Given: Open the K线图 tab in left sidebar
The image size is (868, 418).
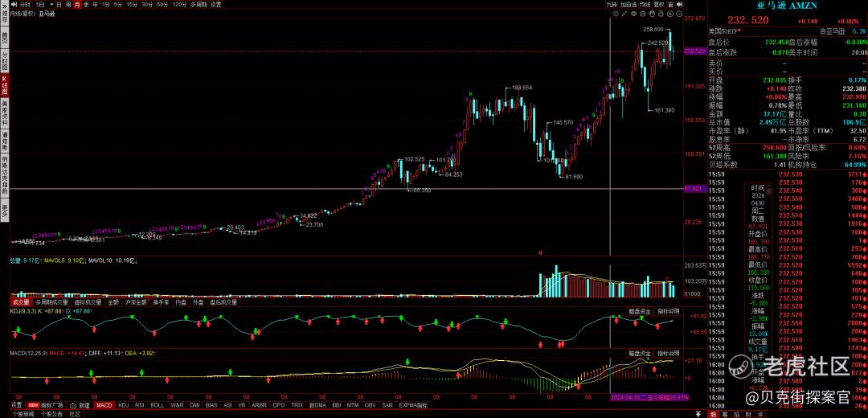Looking at the screenshot, I should pyautogui.click(x=5, y=84).
